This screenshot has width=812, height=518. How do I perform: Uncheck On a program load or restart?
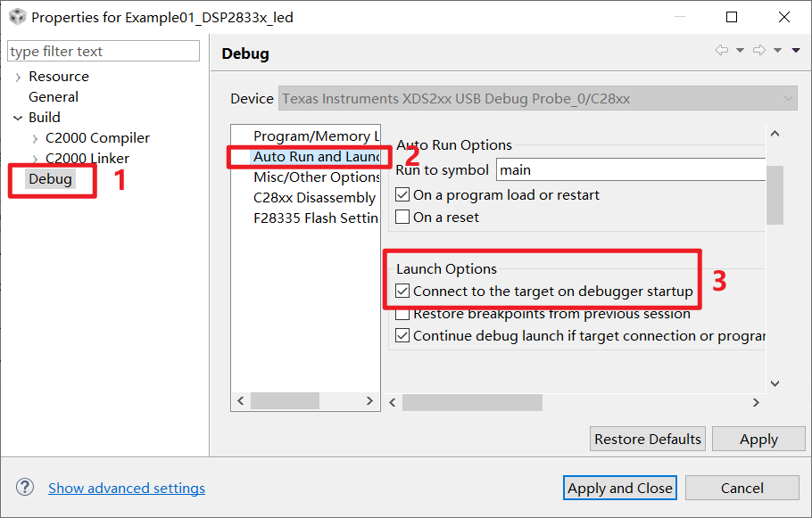tap(401, 194)
